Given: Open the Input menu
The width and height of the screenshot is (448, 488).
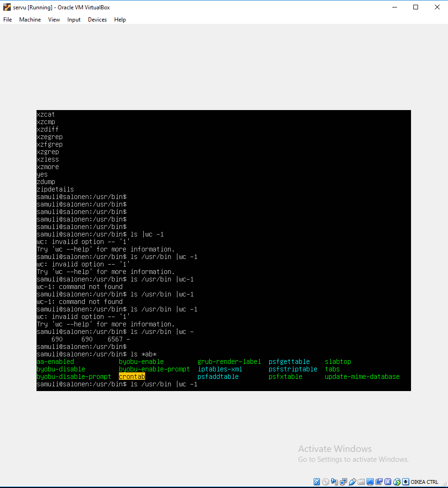Looking at the screenshot, I should pyautogui.click(x=73, y=20).
